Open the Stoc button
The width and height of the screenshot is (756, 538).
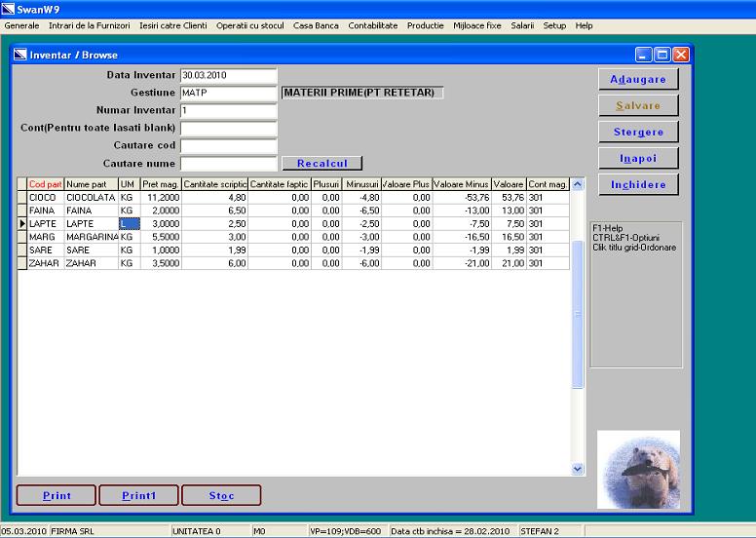coord(221,495)
